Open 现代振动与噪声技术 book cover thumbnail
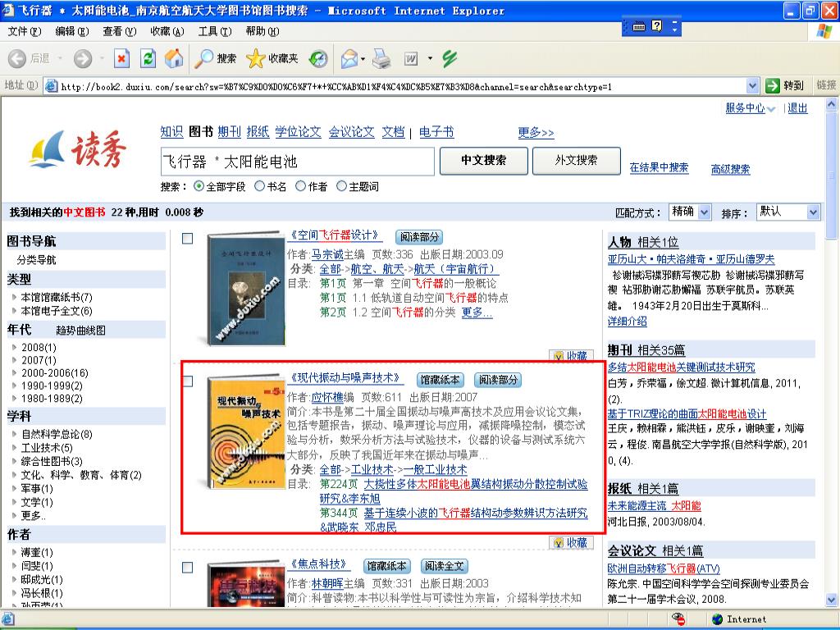Viewport: 840px width, 630px height. point(245,431)
